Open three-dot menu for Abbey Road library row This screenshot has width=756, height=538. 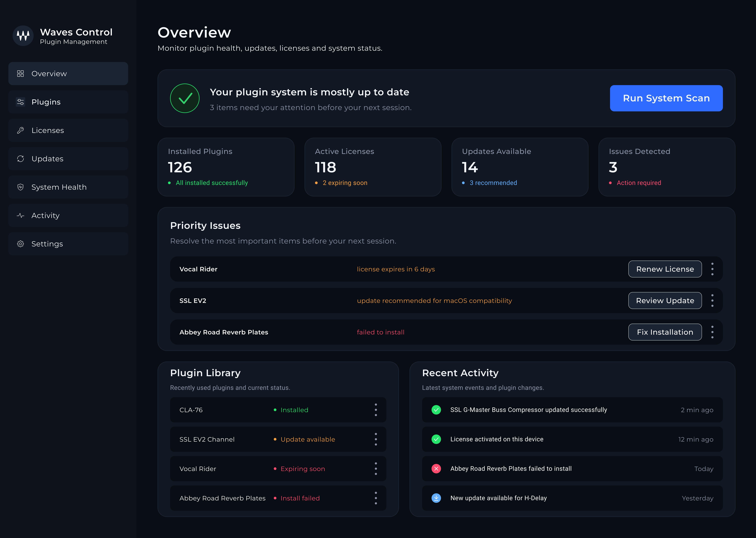click(376, 498)
